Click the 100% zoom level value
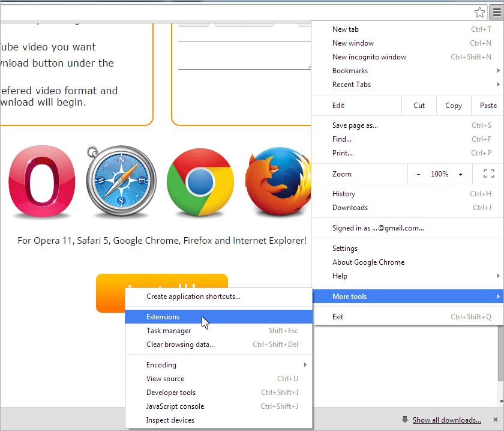Viewport: 504px width, 431px height. click(439, 174)
